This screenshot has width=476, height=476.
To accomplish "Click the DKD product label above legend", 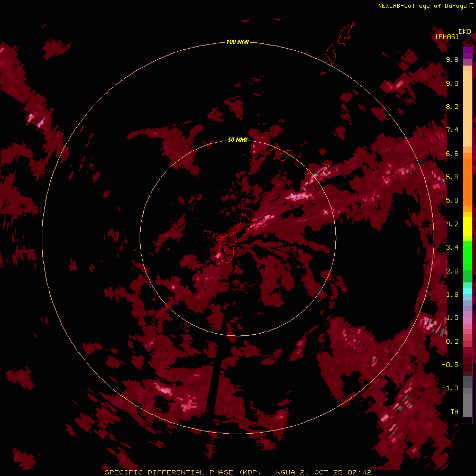I will click(x=465, y=32).
